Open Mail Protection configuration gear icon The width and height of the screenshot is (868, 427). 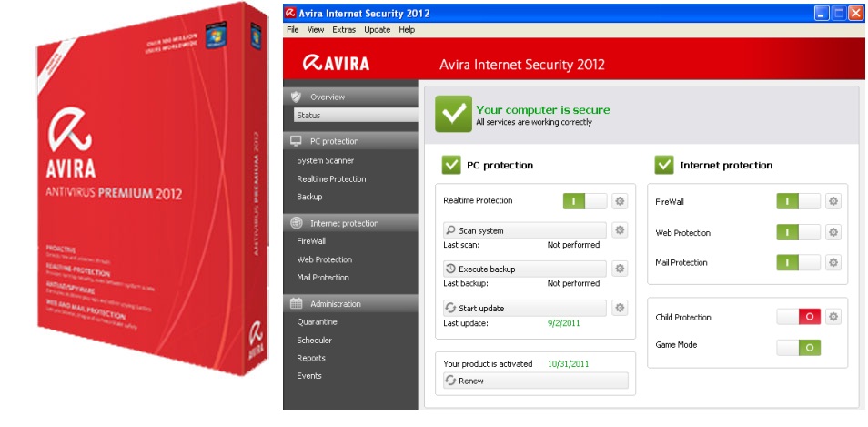pos(833,262)
